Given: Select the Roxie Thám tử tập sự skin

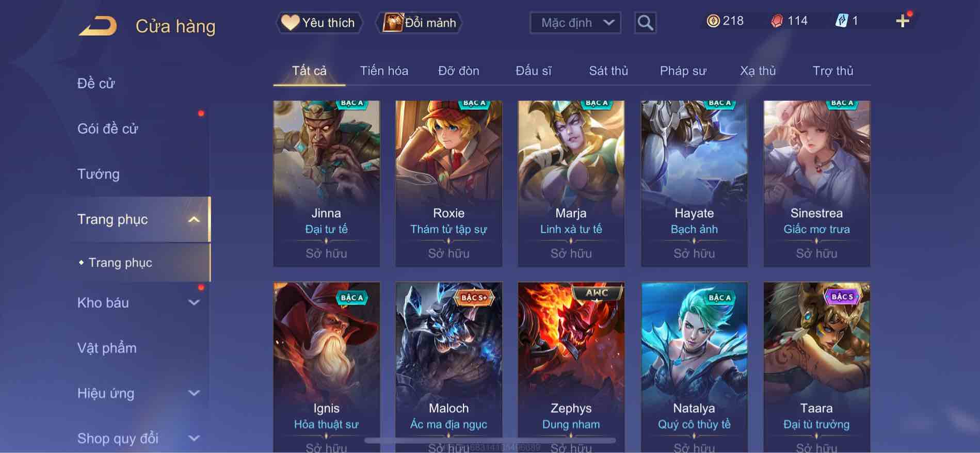Looking at the screenshot, I should click(x=448, y=184).
